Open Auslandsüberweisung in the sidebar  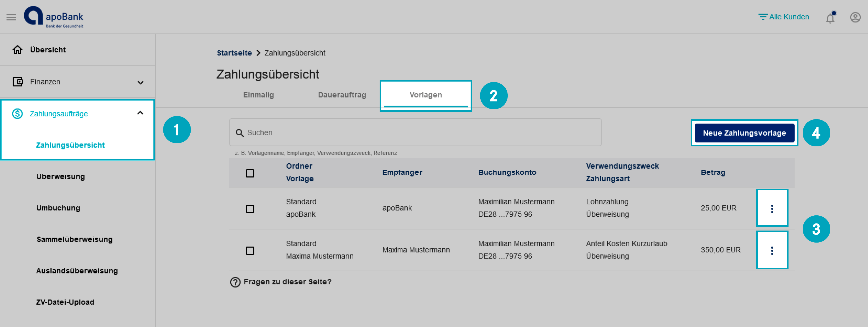click(x=77, y=271)
